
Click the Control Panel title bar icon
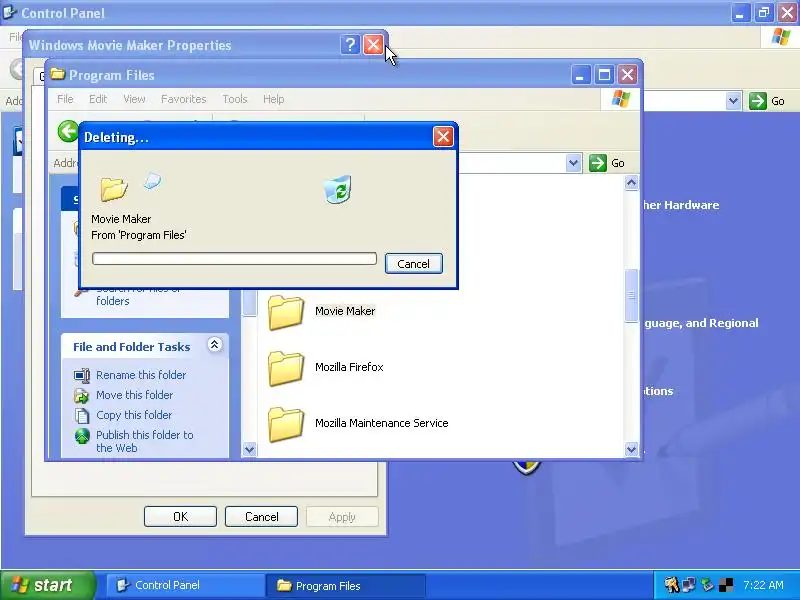point(10,12)
